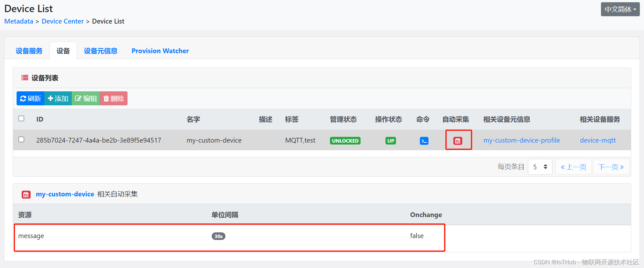Image resolution: width=644 pixels, height=268 pixels.
Task: Open the device-mqtt service link
Action: (x=598, y=140)
